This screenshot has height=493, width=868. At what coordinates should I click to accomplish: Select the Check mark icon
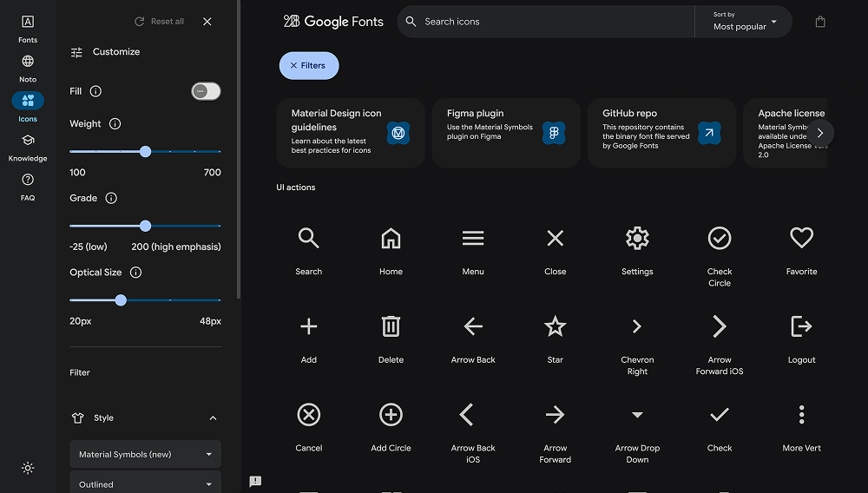[x=719, y=414]
